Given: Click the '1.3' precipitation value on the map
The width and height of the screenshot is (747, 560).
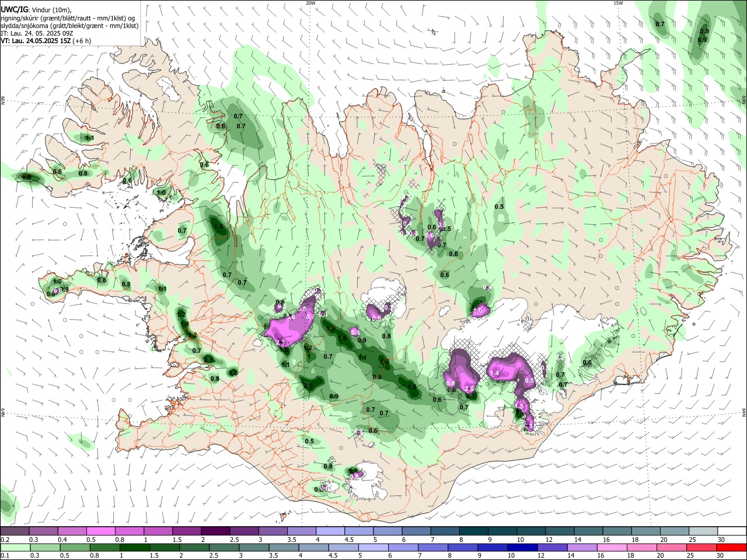Looking at the screenshot, I should click(x=331, y=329).
